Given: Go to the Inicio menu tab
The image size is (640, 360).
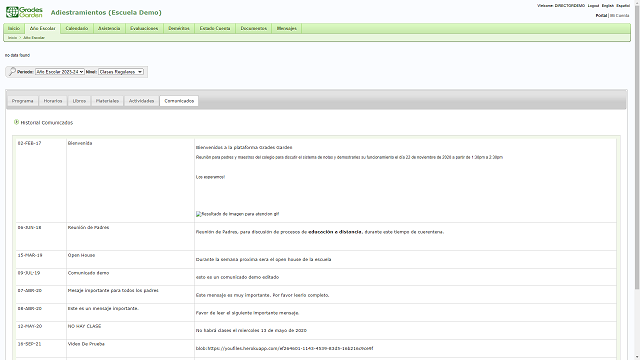Looking at the screenshot, I should (x=14, y=28).
